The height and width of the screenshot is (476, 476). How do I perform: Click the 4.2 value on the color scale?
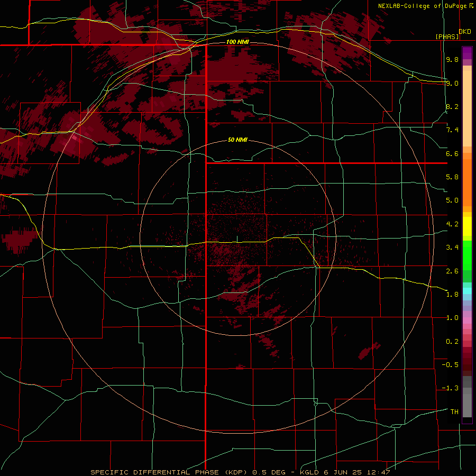coord(452,224)
